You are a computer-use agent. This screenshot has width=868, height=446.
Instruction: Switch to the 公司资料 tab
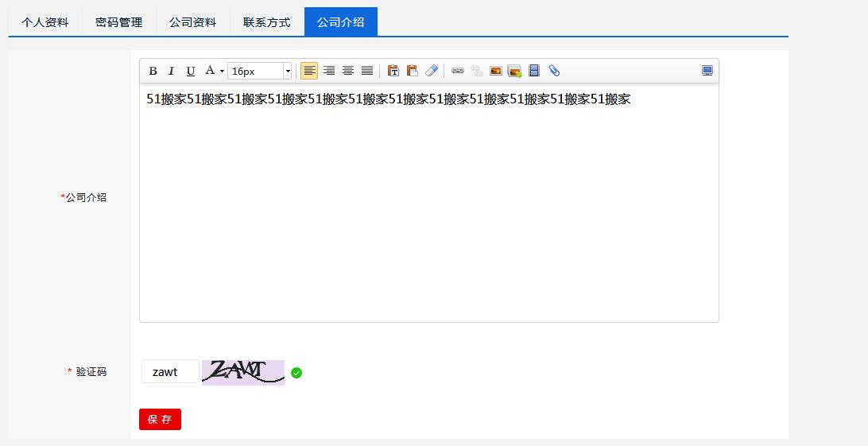(x=192, y=22)
